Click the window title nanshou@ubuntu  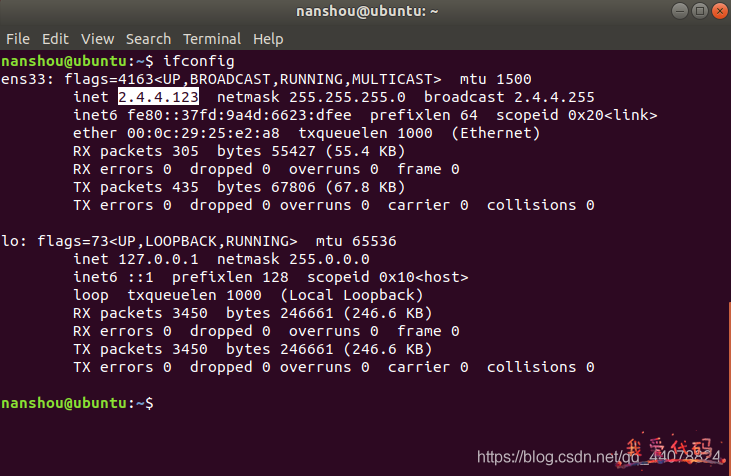point(367,11)
